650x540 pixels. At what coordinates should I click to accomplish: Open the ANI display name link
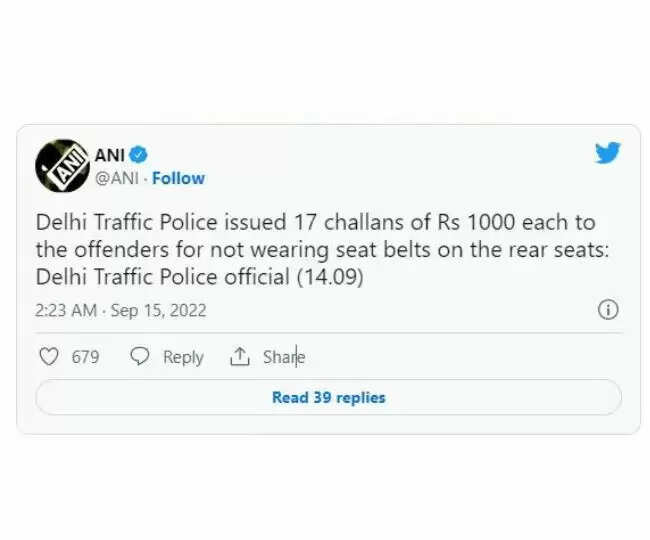coord(108,154)
